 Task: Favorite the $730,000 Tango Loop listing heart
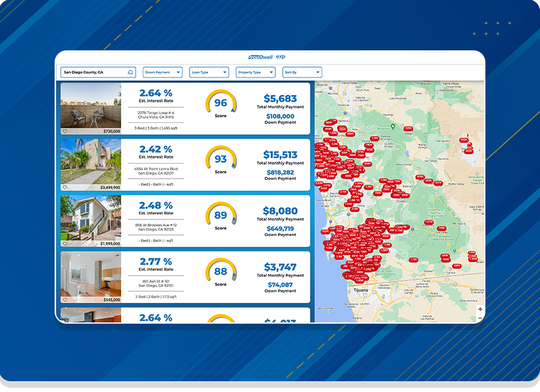65,131
